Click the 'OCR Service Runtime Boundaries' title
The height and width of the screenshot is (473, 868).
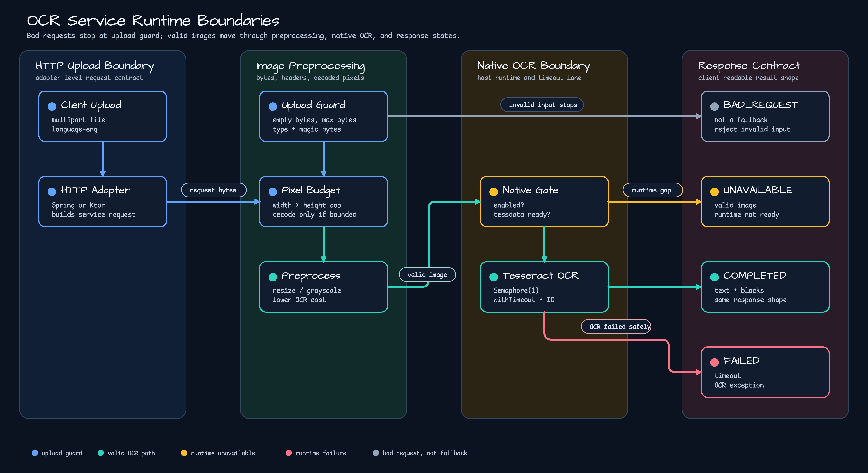[153, 21]
